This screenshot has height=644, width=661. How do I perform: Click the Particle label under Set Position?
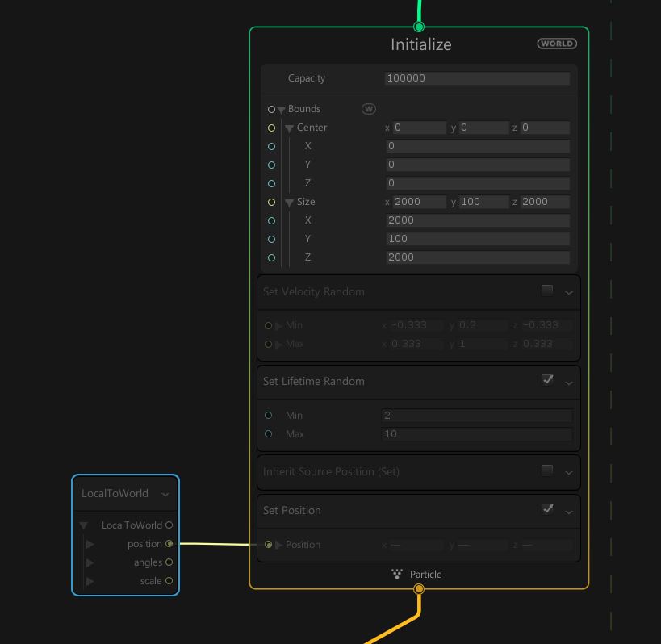pyautogui.click(x=426, y=574)
